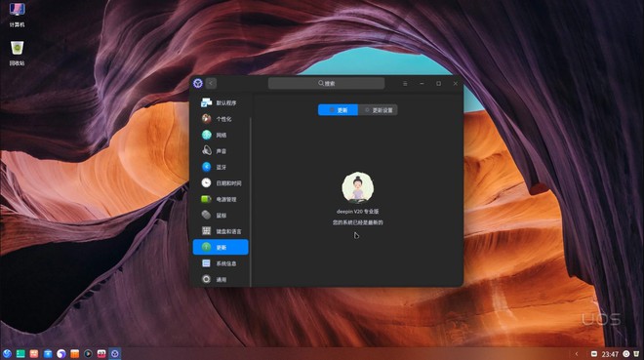Screen dimensions: 644x360
Task: Switch to the 更新设置 (Update Settings) tab
Action: (378, 110)
